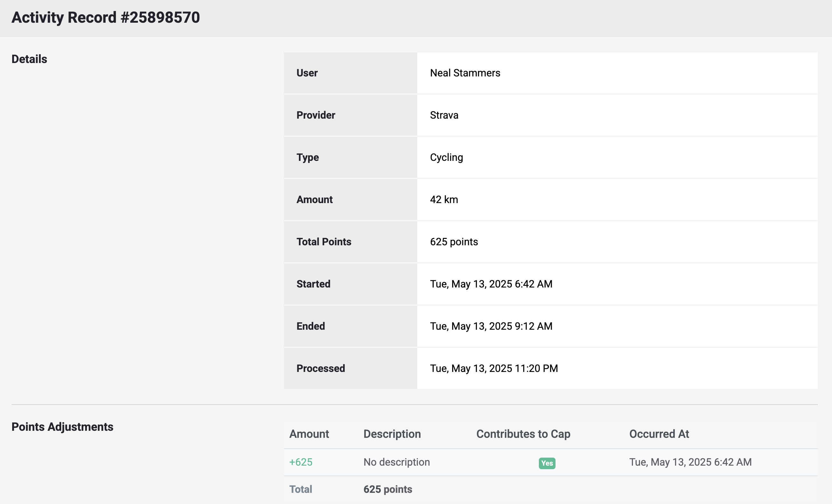
Task: Click the +625 points adjustment link
Action: pyautogui.click(x=300, y=462)
